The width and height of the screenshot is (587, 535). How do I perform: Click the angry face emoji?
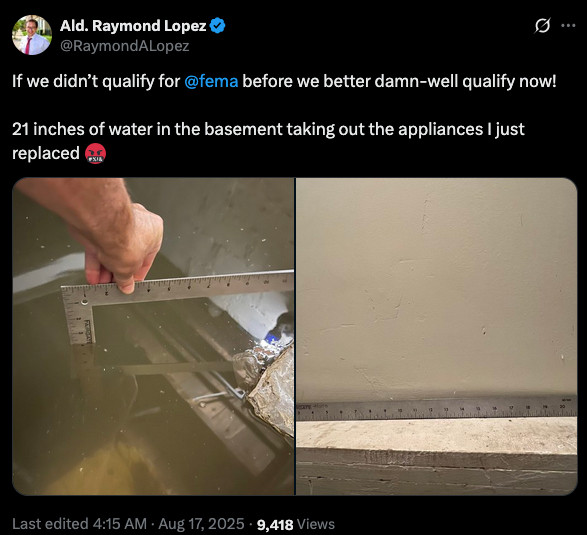tap(95, 153)
